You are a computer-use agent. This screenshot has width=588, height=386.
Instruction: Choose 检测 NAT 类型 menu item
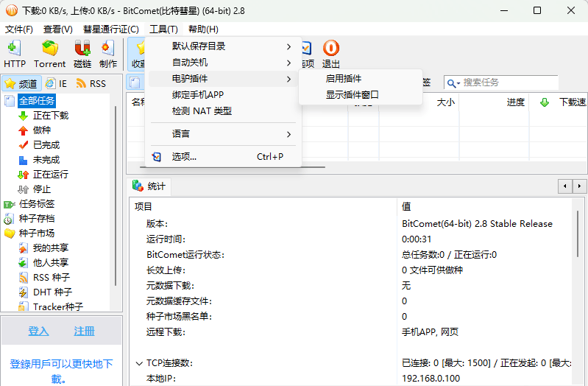click(223, 111)
